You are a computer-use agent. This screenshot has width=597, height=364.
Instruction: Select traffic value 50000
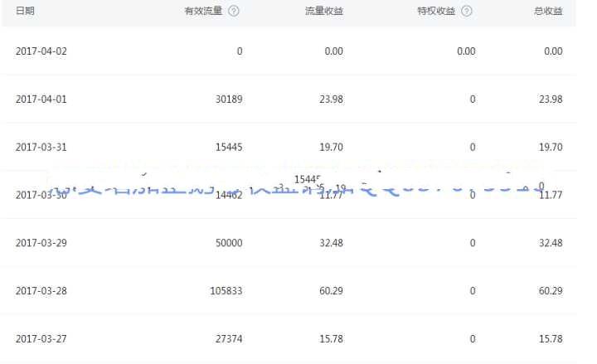point(229,243)
